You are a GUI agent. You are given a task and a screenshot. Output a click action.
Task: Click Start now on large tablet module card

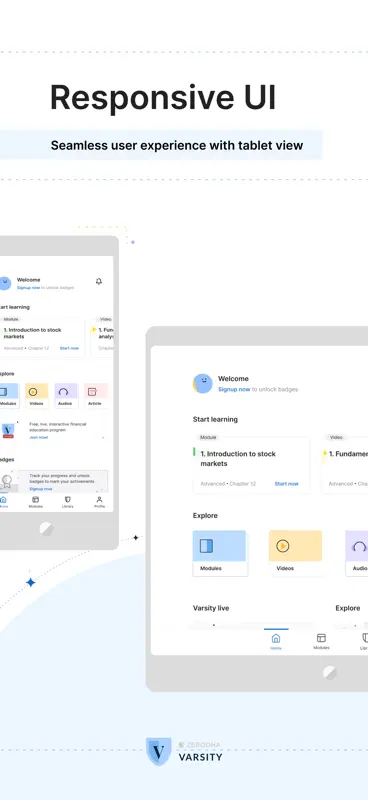click(x=286, y=484)
